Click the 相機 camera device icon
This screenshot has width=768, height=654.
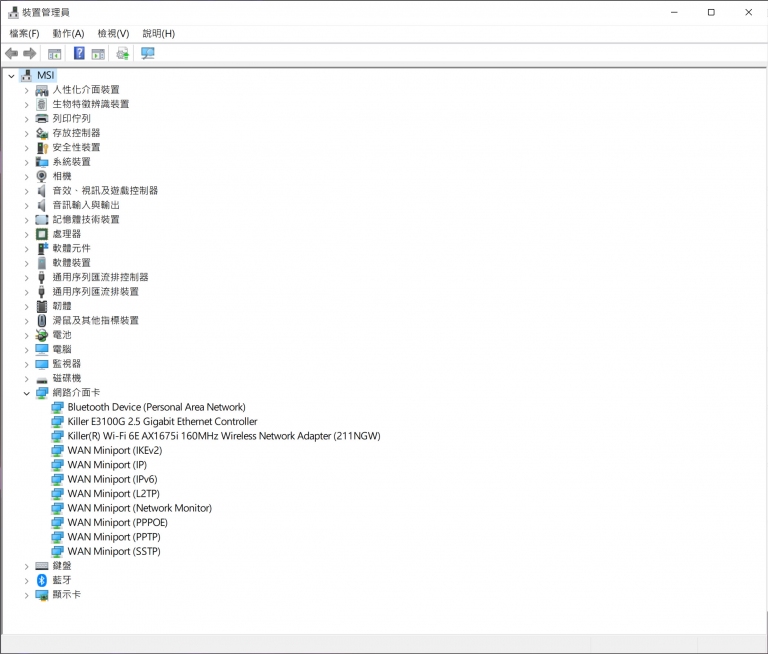[x=42, y=176]
